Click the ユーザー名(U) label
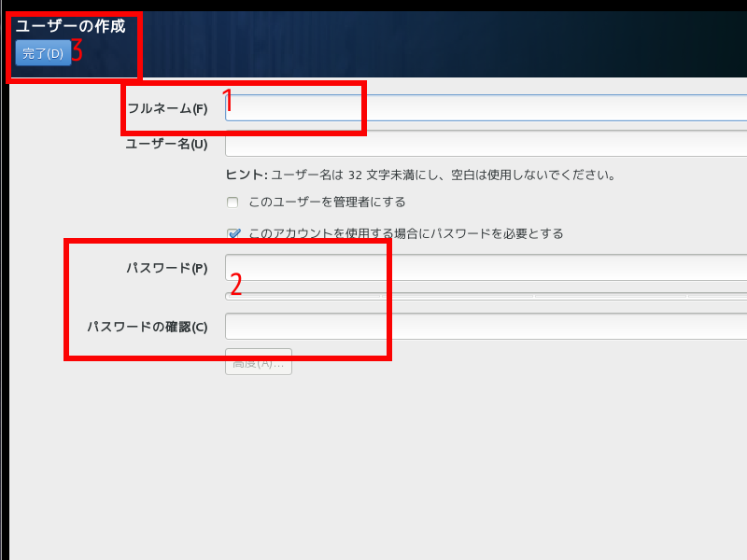Screen dimensions: 747x560 point(166,145)
